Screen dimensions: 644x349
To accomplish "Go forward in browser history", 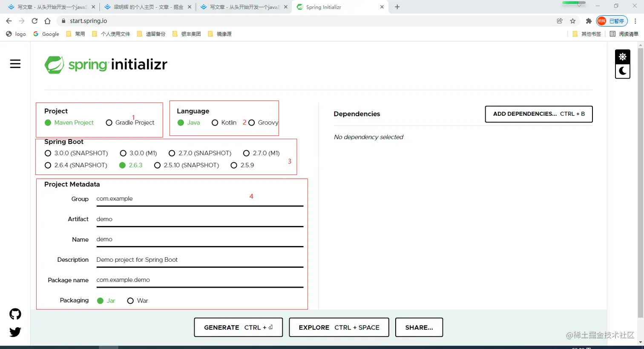I will click(22, 21).
